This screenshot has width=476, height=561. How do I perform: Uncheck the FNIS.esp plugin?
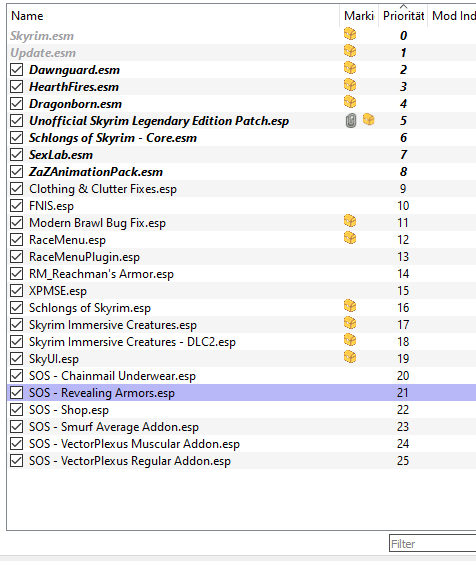(16, 206)
